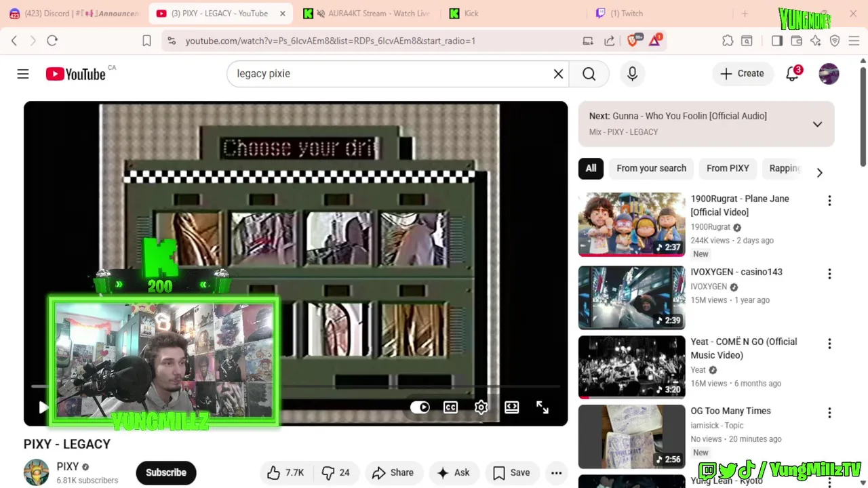This screenshot has width=868, height=488.
Task: Switch the player to theater mode
Action: coord(511,407)
